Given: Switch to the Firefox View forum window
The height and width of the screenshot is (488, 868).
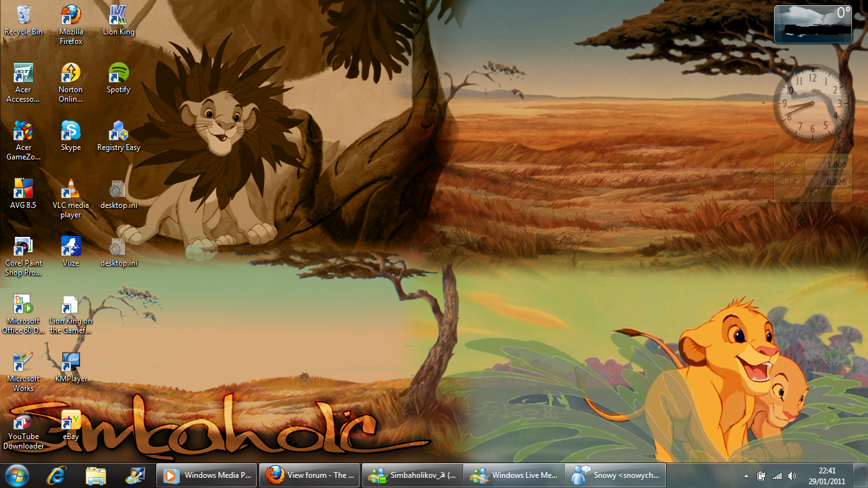Looking at the screenshot, I should click(x=309, y=475).
